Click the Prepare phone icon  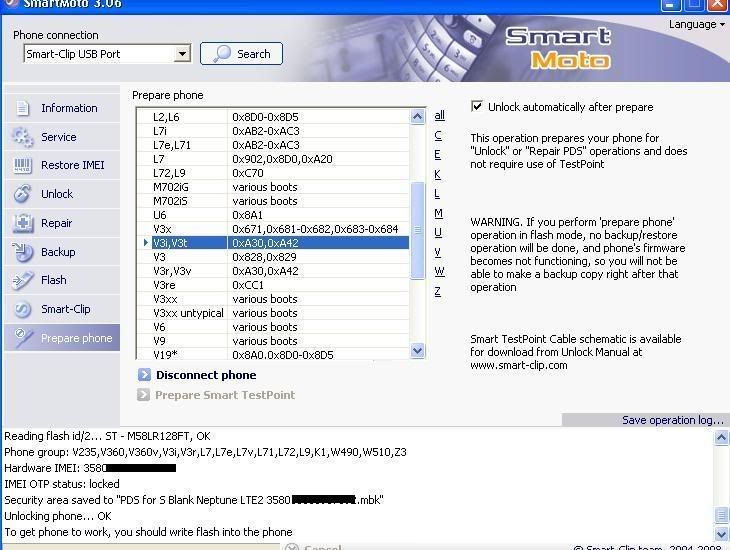click(22, 338)
